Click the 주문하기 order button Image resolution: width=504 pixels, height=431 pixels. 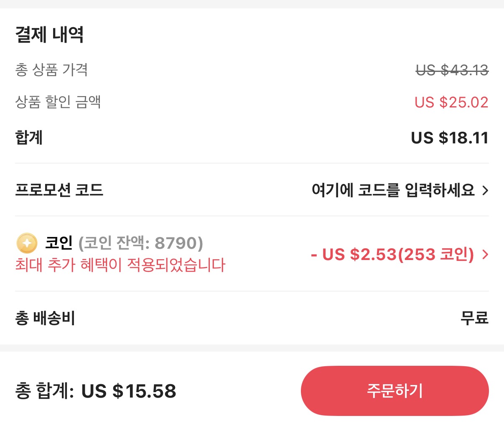point(394,391)
